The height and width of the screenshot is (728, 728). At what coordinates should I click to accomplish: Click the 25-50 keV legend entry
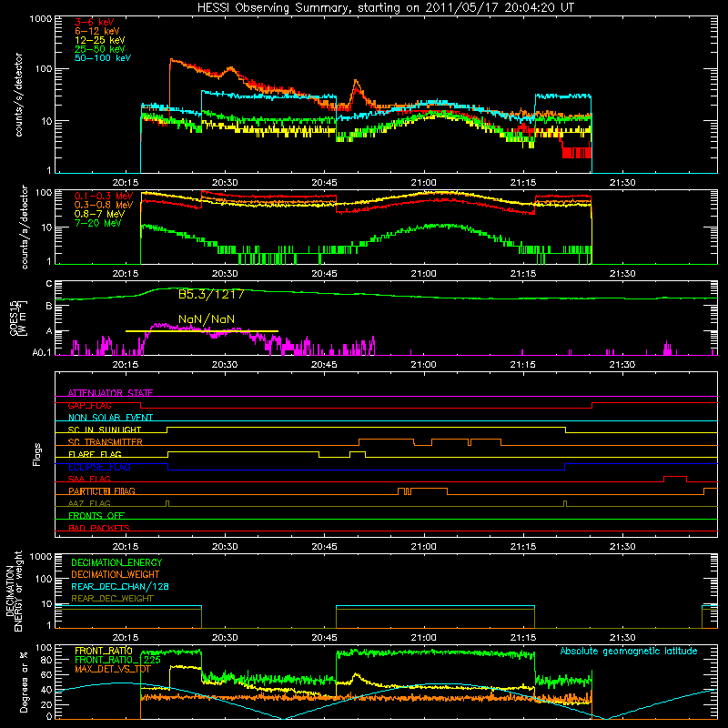tap(100, 49)
